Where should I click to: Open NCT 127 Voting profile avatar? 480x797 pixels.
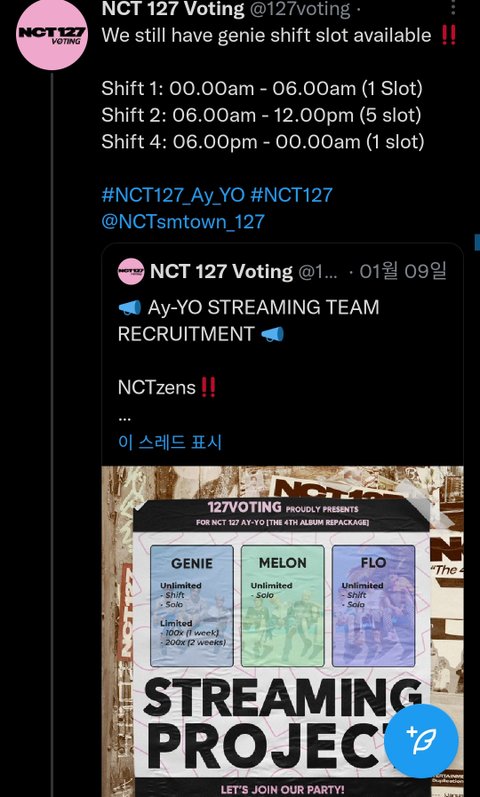tap(52, 35)
